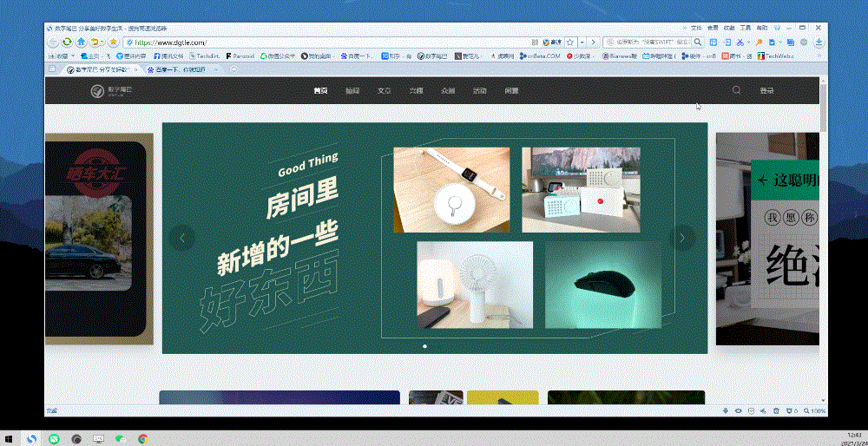Click the blue notepad toolbar icon
The width and height of the screenshot is (868, 446).
(x=791, y=42)
